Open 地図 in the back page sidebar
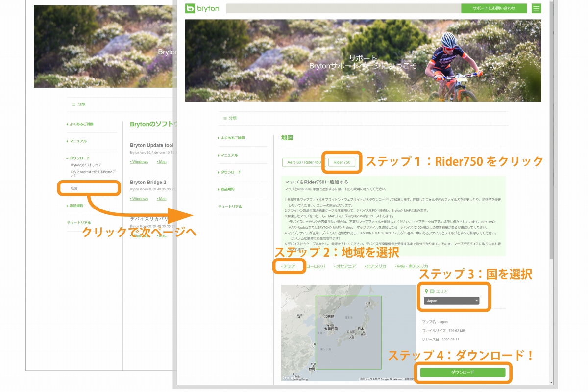Image resolution: width=588 pixels, height=392 pixels. [x=74, y=188]
